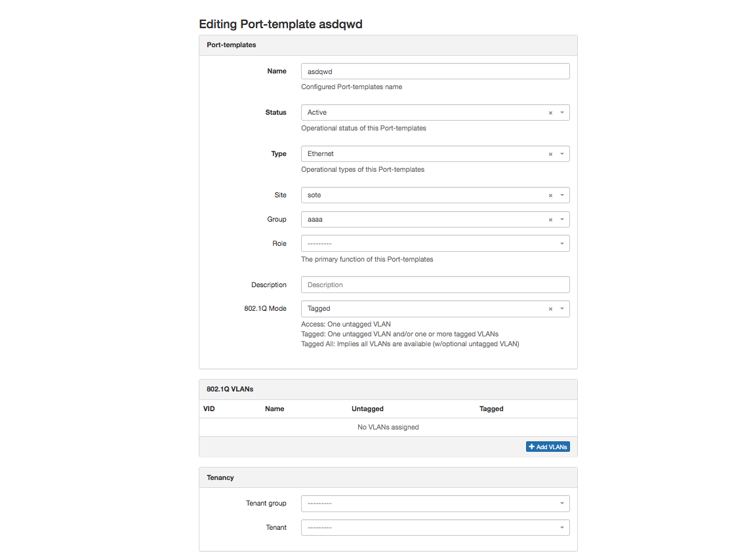This screenshot has height=560, width=734.
Task: Click the Name column header in VLANs table
Action: point(274,409)
